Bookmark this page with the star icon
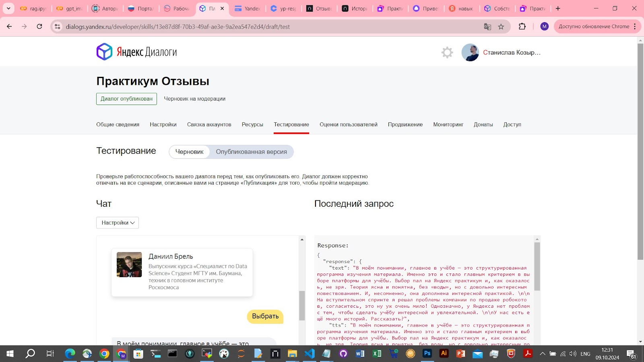 click(501, 27)
